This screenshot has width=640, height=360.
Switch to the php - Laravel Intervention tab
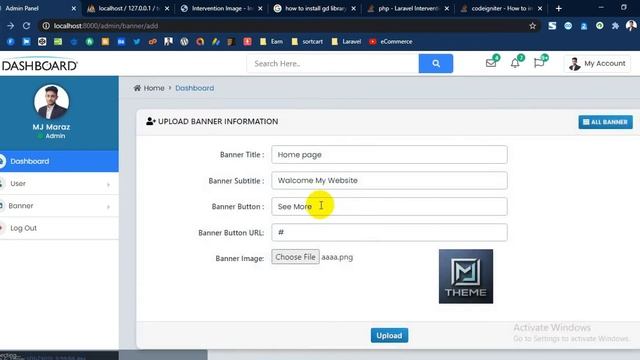point(408,8)
